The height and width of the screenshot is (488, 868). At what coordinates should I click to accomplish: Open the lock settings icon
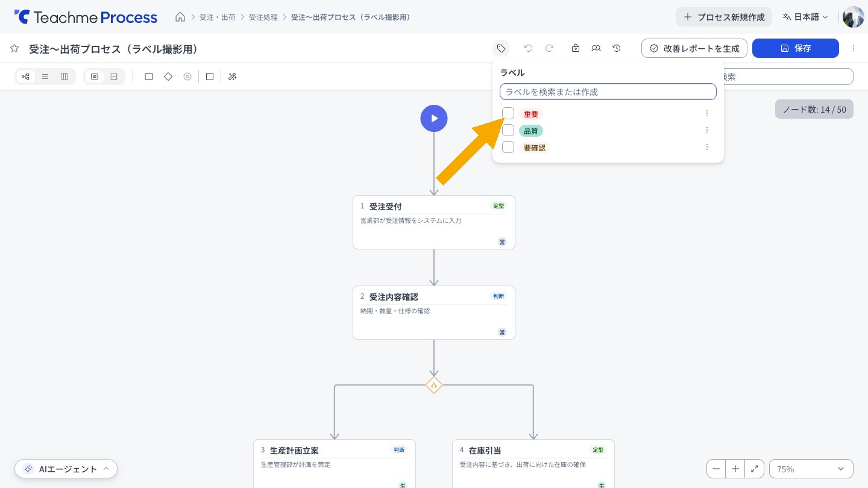576,48
